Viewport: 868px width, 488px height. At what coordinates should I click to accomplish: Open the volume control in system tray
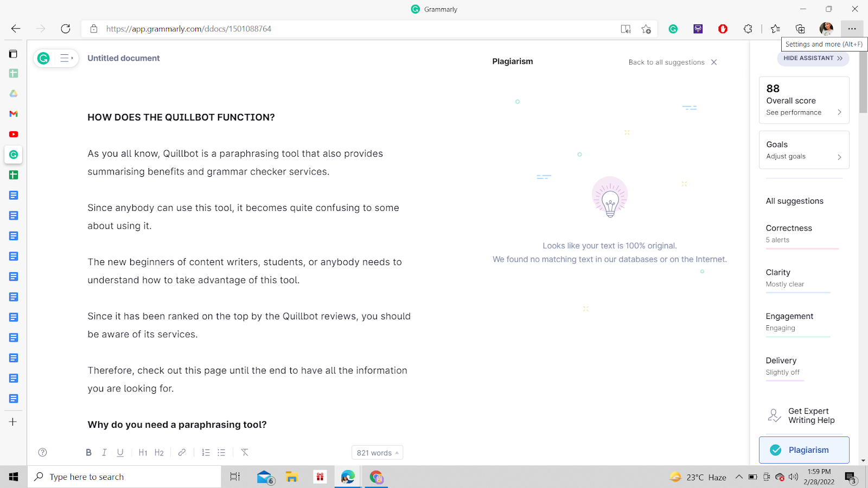pos(794,477)
